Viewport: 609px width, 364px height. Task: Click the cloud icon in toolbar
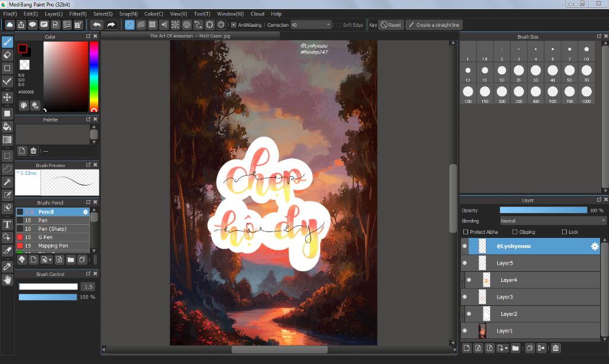(x=10, y=25)
